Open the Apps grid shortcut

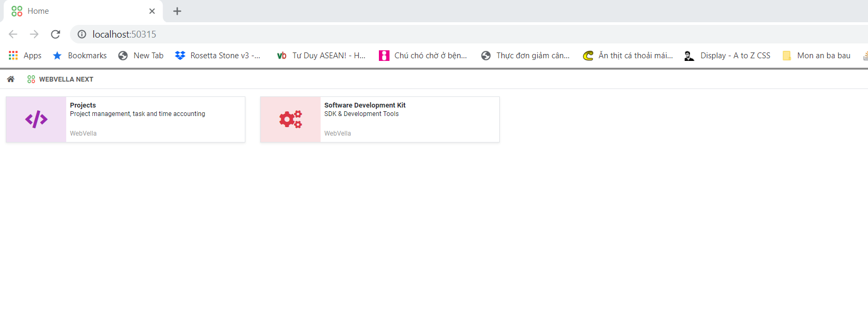coord(25,56)
